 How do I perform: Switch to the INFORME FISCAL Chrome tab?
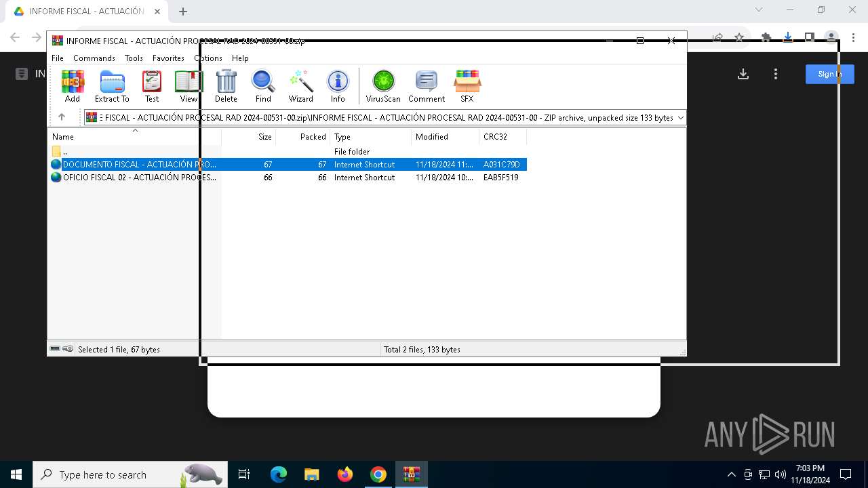tap(87, 12)
